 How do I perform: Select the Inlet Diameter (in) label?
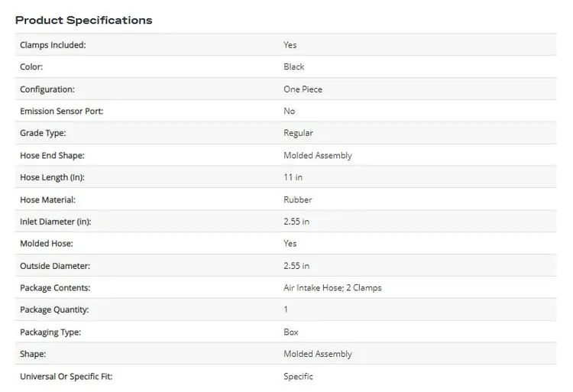pyautogui.click(x=56, y=222)
